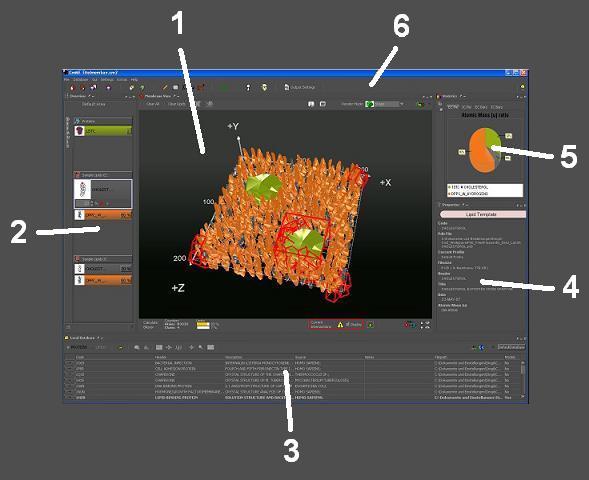Select the green protein entry in Proteins list
The height and width of the screenshot is (480, 589).
103,131
